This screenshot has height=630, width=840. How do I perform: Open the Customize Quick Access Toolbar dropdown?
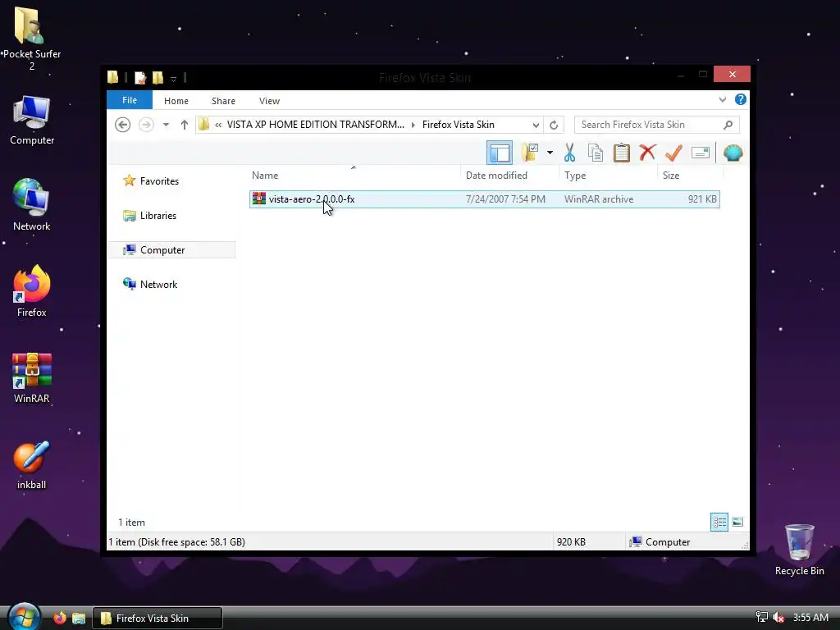(x=174, y=79)
